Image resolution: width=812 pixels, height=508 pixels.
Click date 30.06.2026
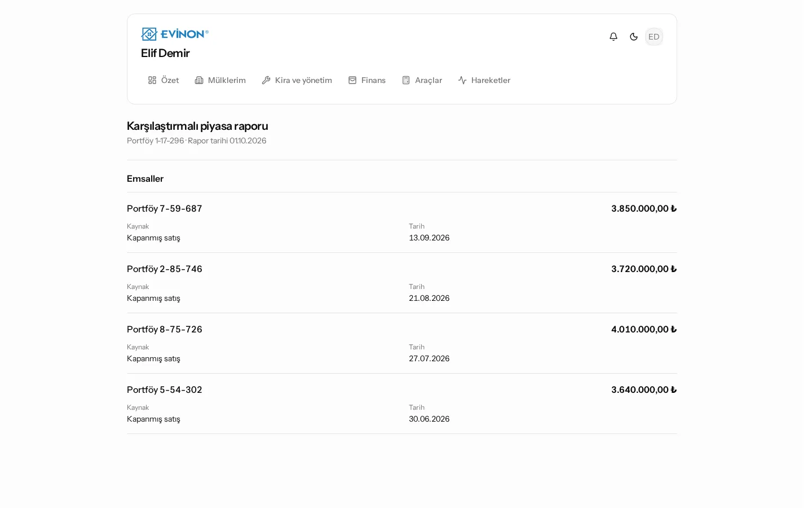click(x=429, y=419)
